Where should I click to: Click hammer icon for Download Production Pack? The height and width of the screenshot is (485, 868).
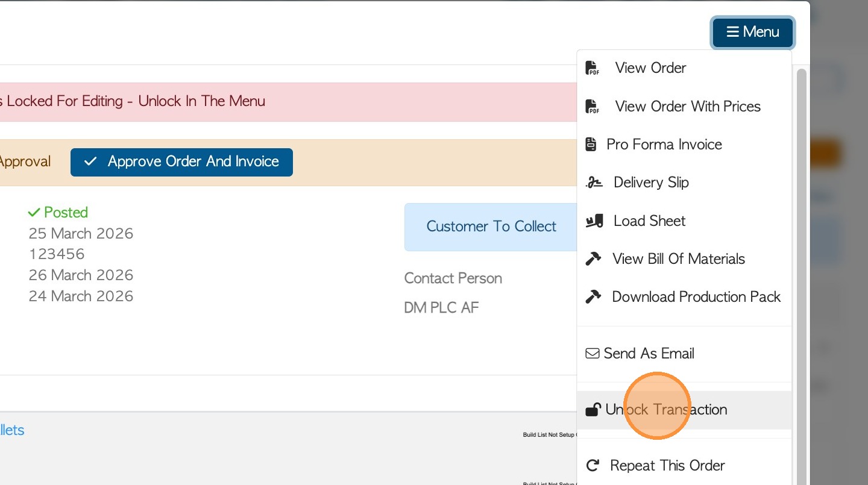[594, 297]
